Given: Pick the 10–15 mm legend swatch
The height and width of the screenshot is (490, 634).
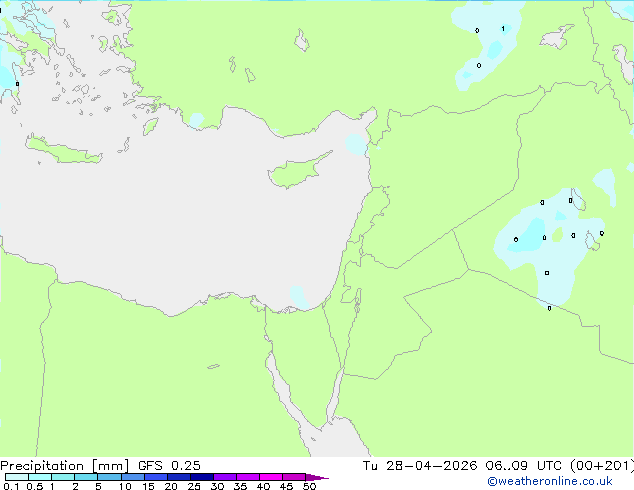Looking at the screenshot, I should (133, 477).
